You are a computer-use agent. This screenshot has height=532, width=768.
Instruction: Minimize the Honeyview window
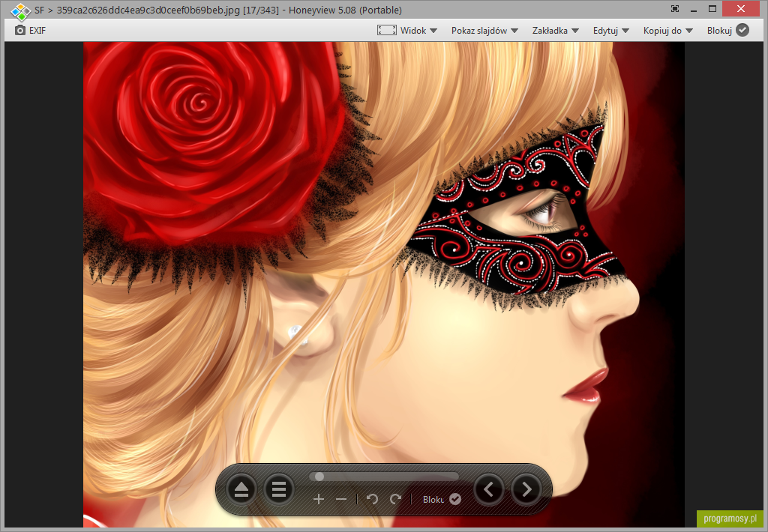pos(694,9)
